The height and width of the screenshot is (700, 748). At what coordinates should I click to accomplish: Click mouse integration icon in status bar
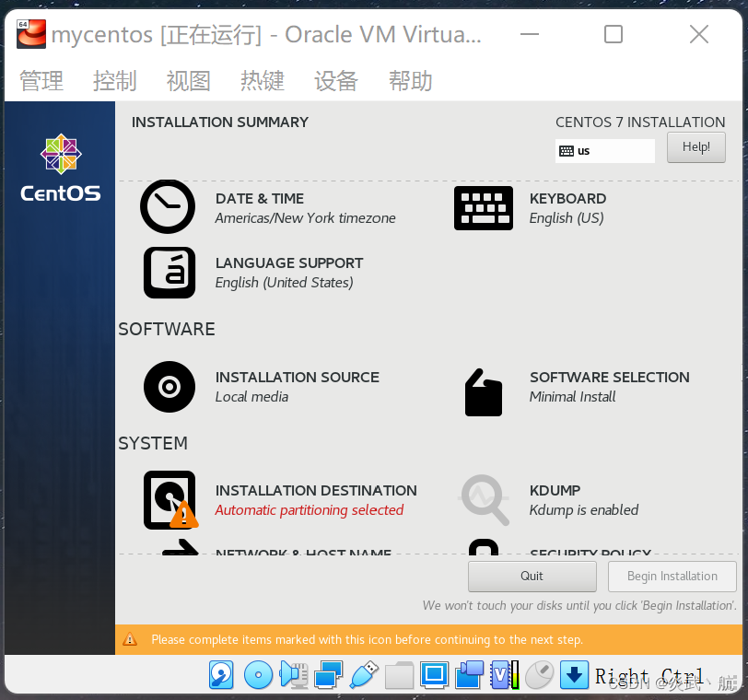pos(540,675)
